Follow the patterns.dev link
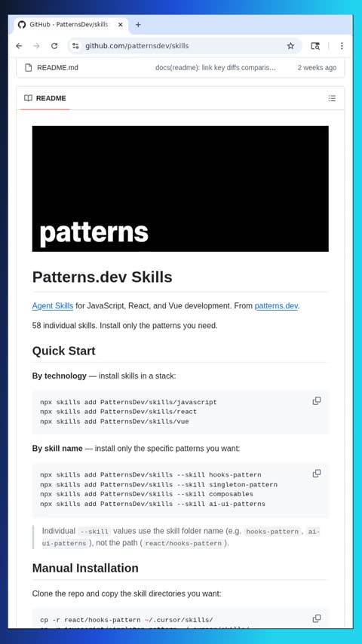This screenshot has height=644, width=362. coord(276,306)
